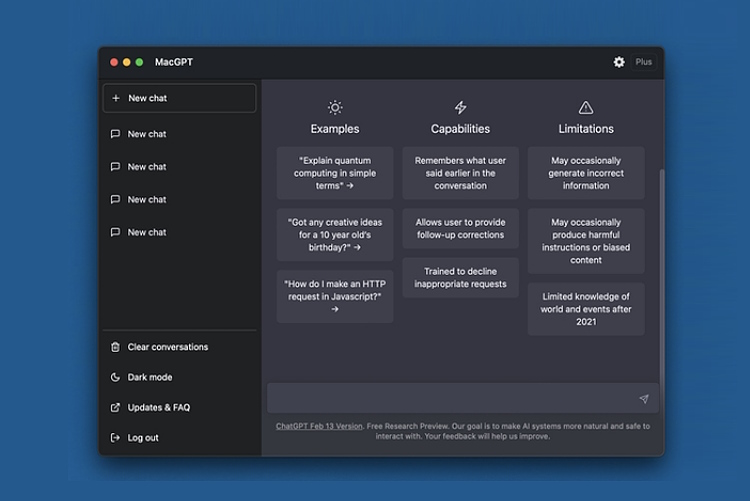Click the Plus badge in title bar
Image resolution: width=750 pixels, height=501 pixels.
(644, 62)
